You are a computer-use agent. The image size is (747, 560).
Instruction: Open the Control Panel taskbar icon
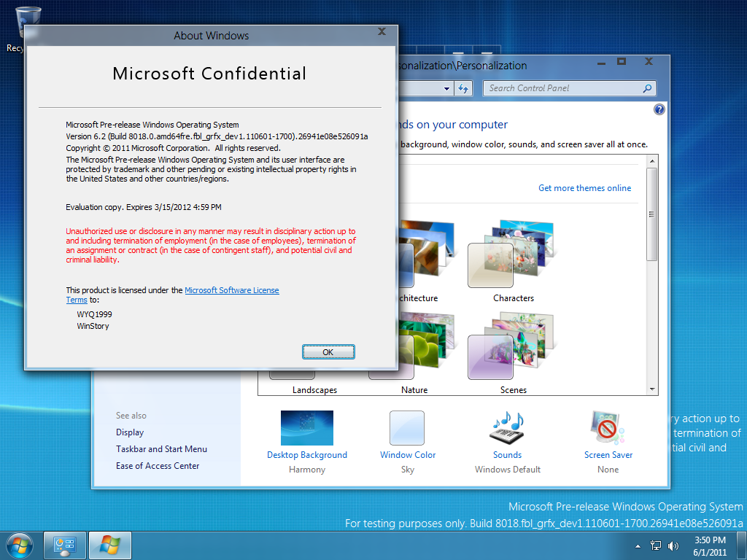point(65,545)
